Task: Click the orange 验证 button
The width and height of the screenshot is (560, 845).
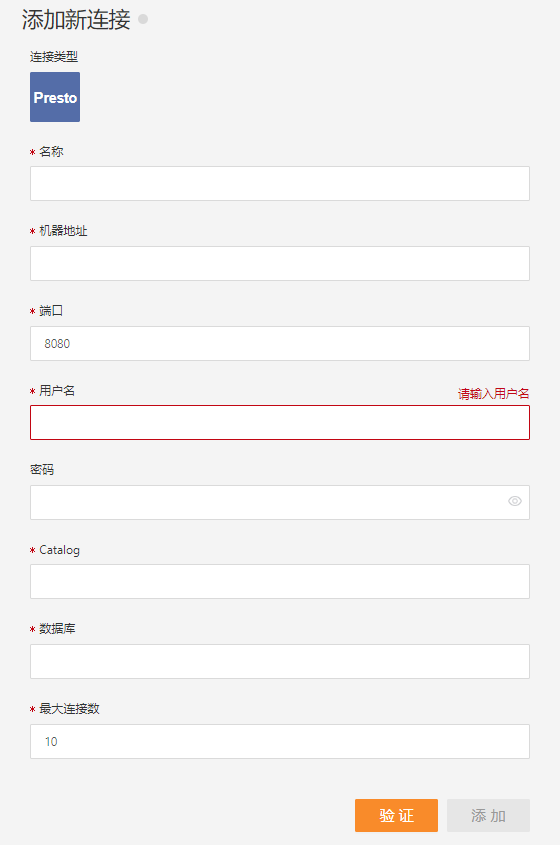Action: tap(396, 815)
